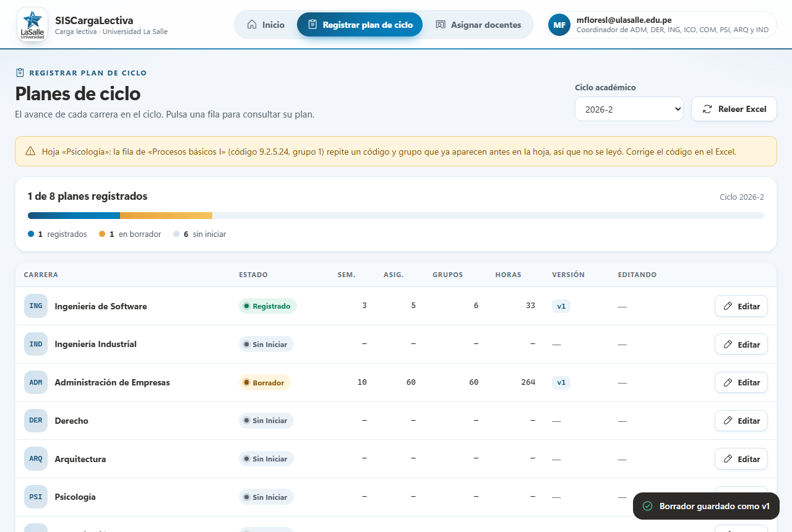
Task: Click the Sin Iniciar badge for Ingeniería Industrial
Action: pos(266,344)
